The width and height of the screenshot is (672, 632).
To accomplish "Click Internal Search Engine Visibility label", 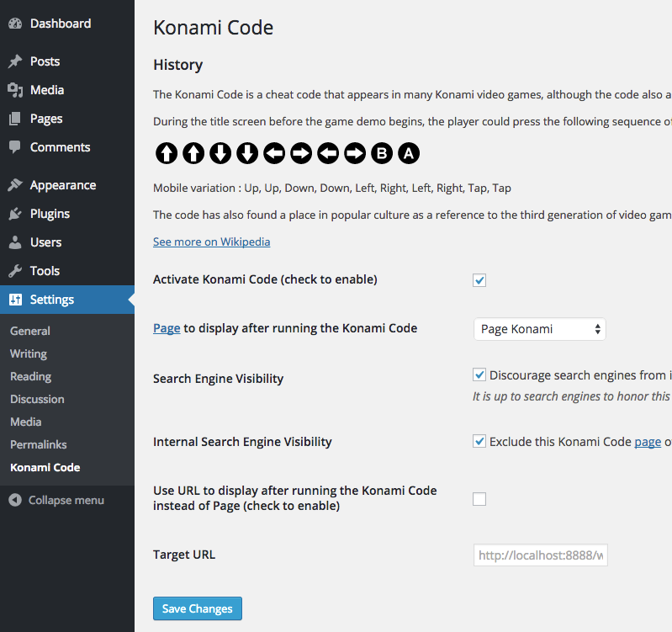I will [242, 442].
